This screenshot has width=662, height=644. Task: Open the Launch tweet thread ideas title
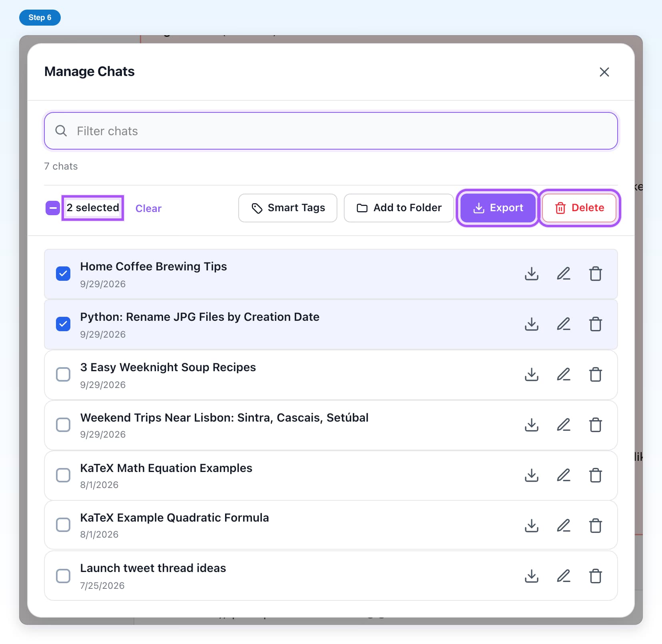(x=153, y=568)
